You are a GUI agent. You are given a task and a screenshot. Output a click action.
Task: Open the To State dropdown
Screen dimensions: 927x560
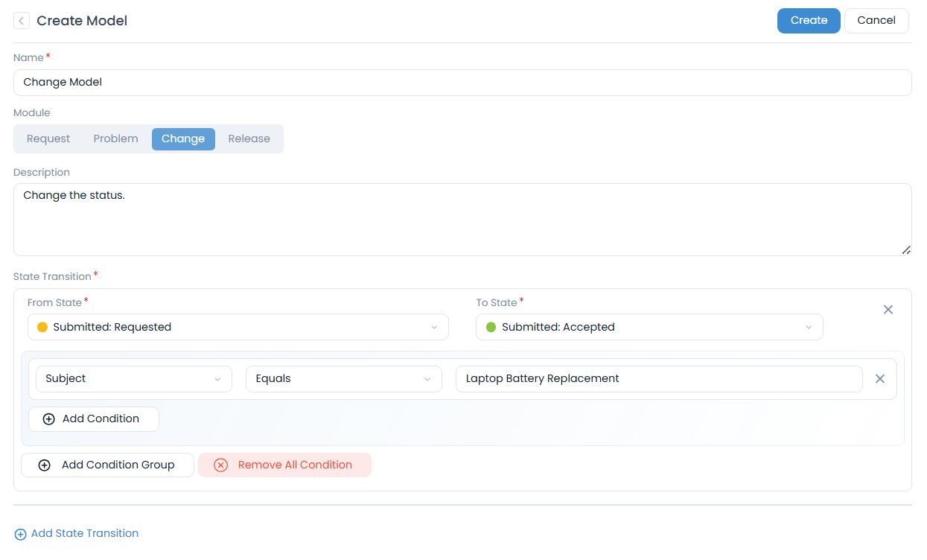click(x=649, y=328)
